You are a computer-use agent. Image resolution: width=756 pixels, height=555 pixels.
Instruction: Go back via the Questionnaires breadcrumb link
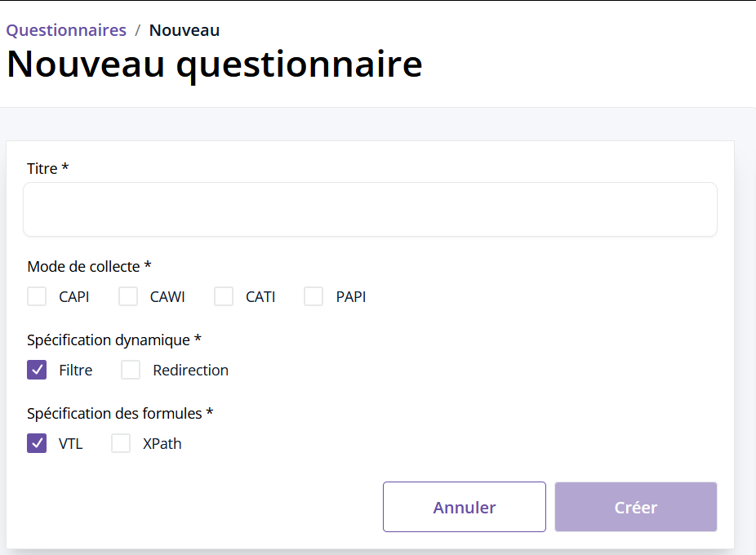[x=66, y=30]
